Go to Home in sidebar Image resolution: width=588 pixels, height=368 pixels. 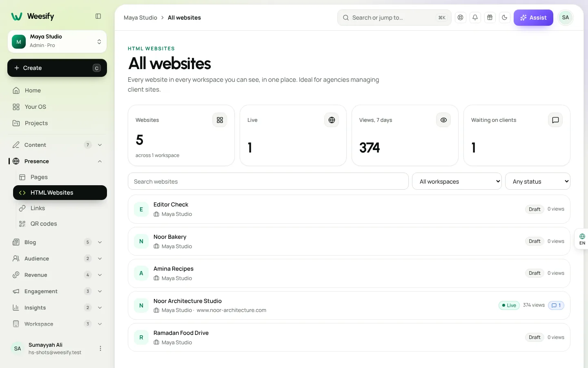[57, 90]
